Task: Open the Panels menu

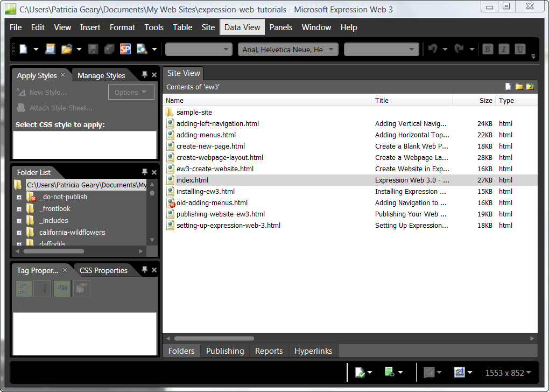Action: coord(281,27)
